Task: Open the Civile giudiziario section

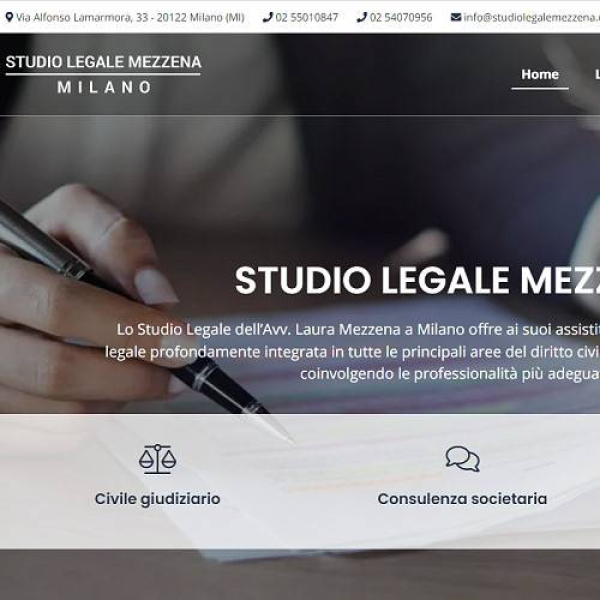Action: coord(157,499)
